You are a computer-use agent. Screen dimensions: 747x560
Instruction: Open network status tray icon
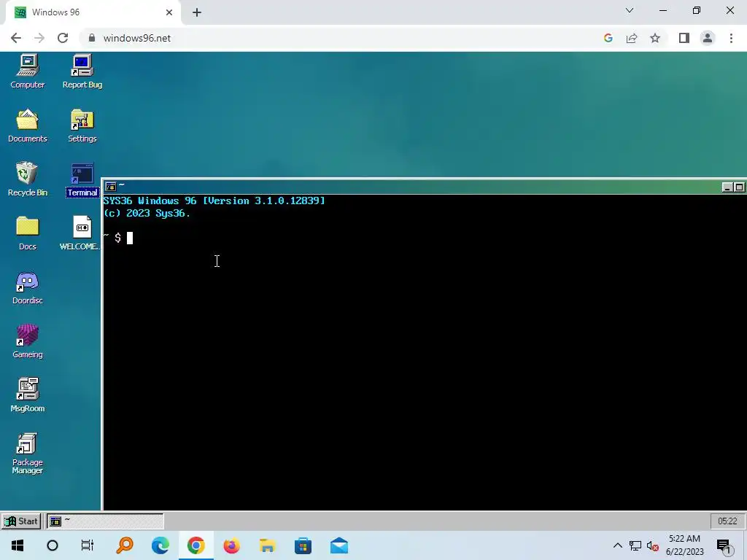pos(635,545)
